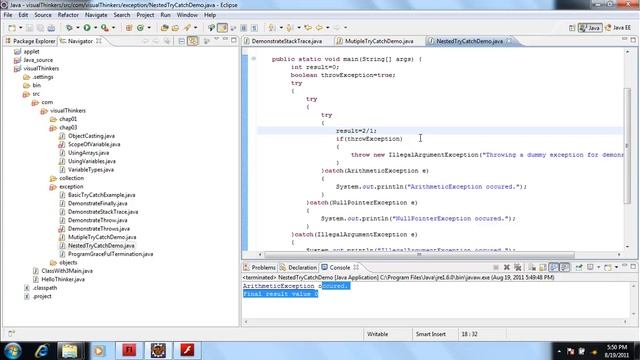Click the green Run button

click(x=87, y=28)
